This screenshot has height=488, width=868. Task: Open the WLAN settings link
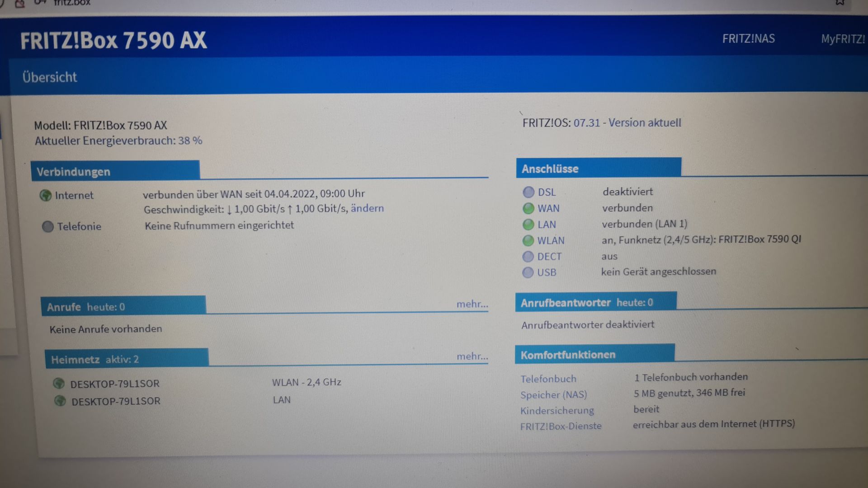coord(551,240)
